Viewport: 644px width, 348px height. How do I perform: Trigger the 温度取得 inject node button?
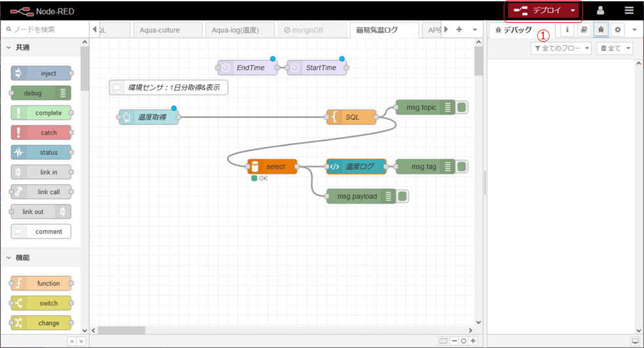point(124,117)
